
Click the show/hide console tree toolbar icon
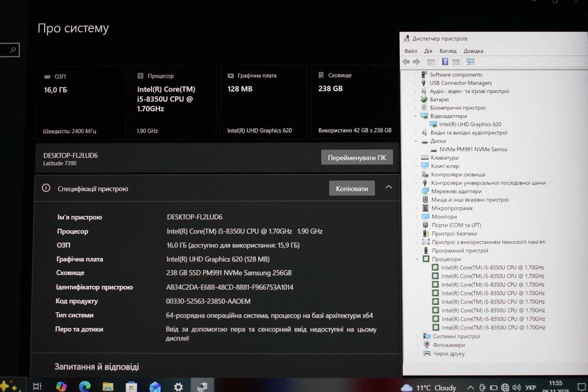click(x=431, y=62)
